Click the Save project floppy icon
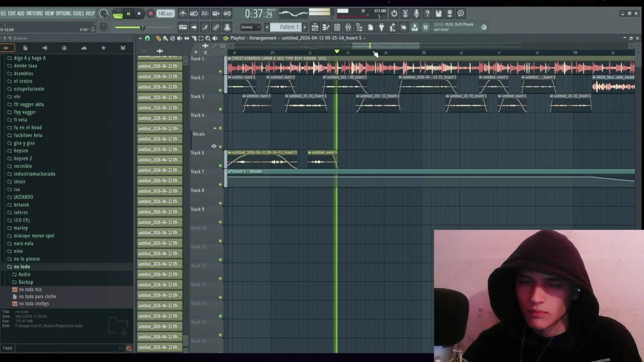 (x=438, y=14)
